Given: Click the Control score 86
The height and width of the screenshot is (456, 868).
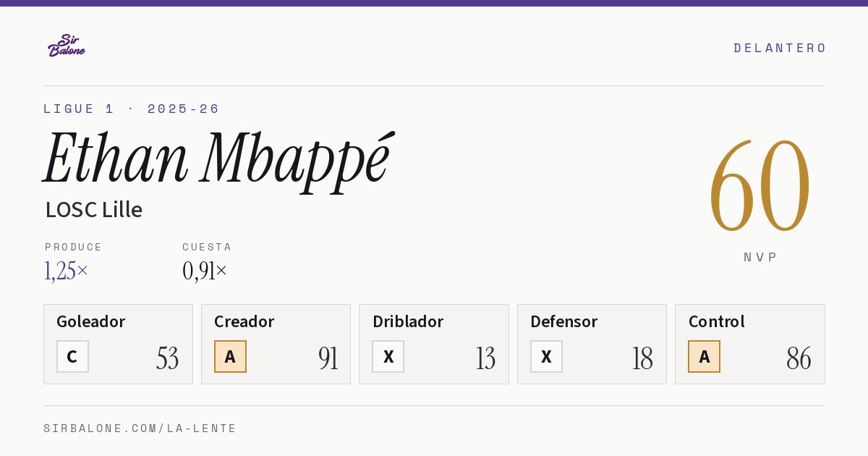Looking at the screenshot, I should point(799,358).
